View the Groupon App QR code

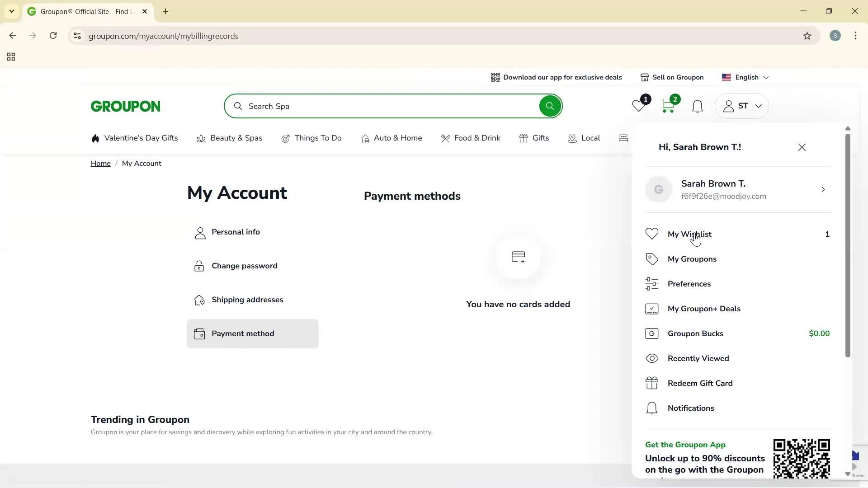[802, 459]
